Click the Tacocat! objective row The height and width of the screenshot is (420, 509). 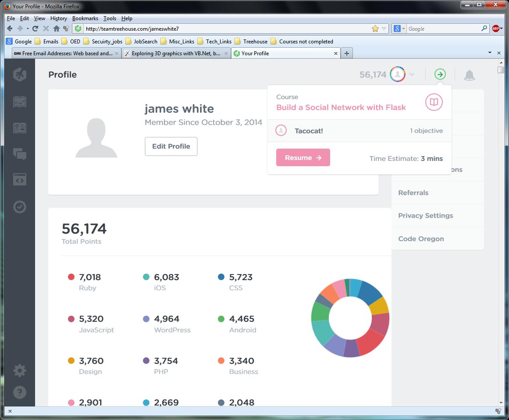[360, 131]
